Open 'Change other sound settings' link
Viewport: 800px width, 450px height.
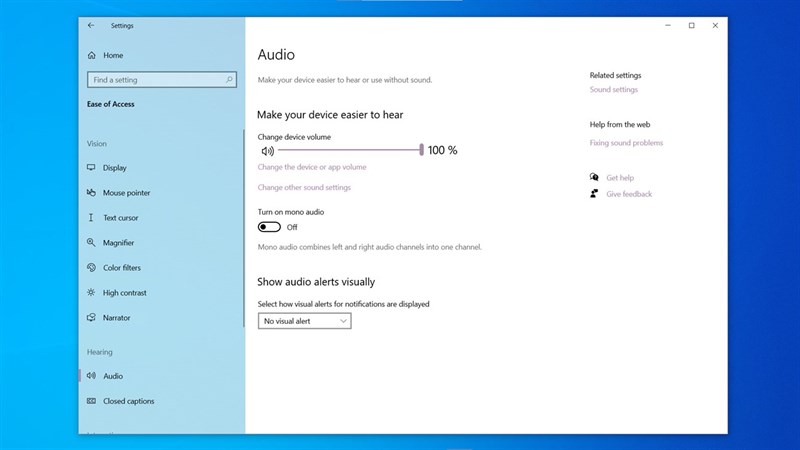click(304, 187)
